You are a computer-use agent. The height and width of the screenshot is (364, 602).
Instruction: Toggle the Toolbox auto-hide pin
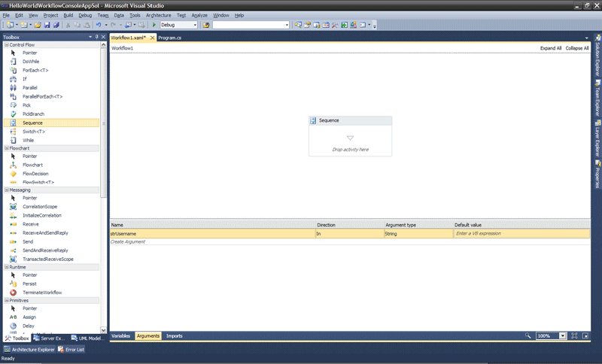pos(97,37)
